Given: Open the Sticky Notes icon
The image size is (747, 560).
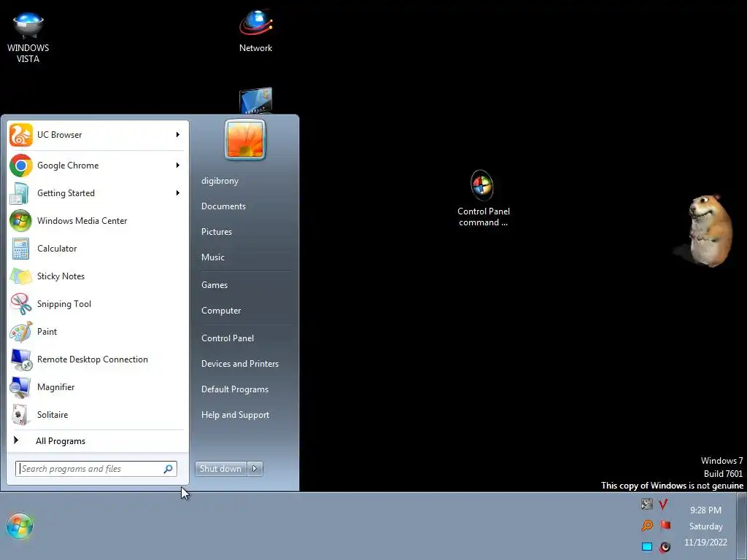Looking at the screenshot, I should point(21,276).
